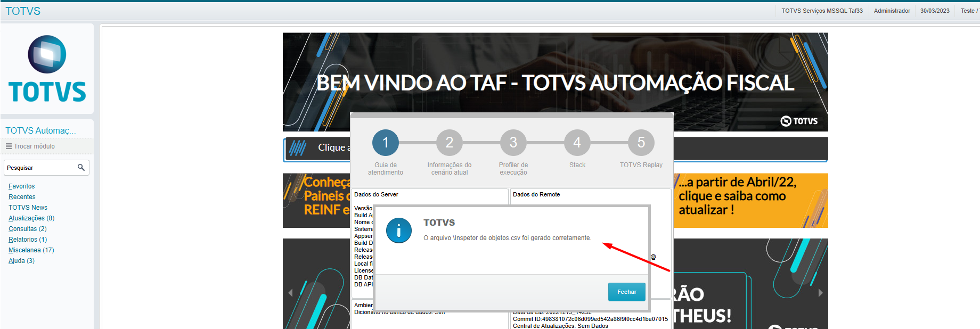Select step 4 Stack
This screenshot has height=329, width=980.
tap(577, 143)
